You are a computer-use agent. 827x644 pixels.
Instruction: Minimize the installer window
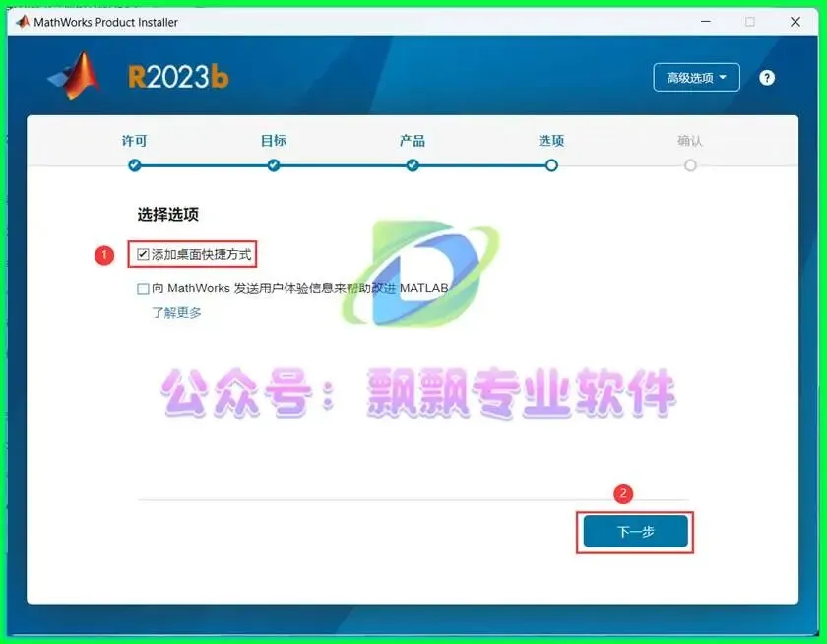(705, 22)
